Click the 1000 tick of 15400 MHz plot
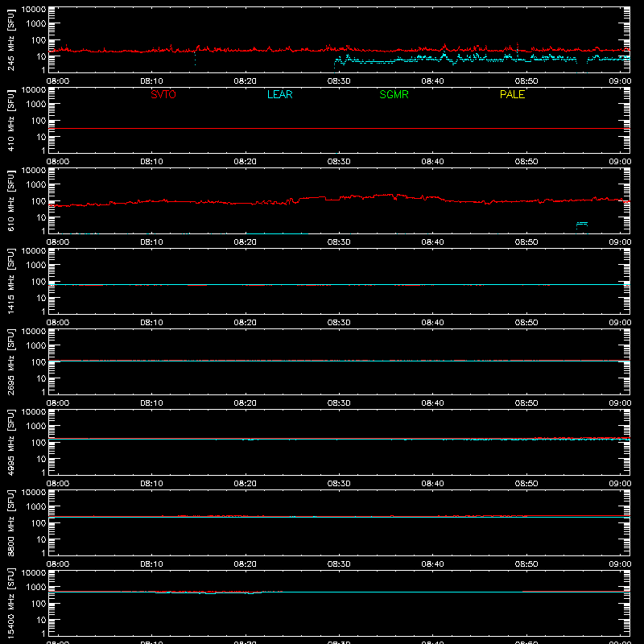Screen dimensions: 644x644 [36, 588]
